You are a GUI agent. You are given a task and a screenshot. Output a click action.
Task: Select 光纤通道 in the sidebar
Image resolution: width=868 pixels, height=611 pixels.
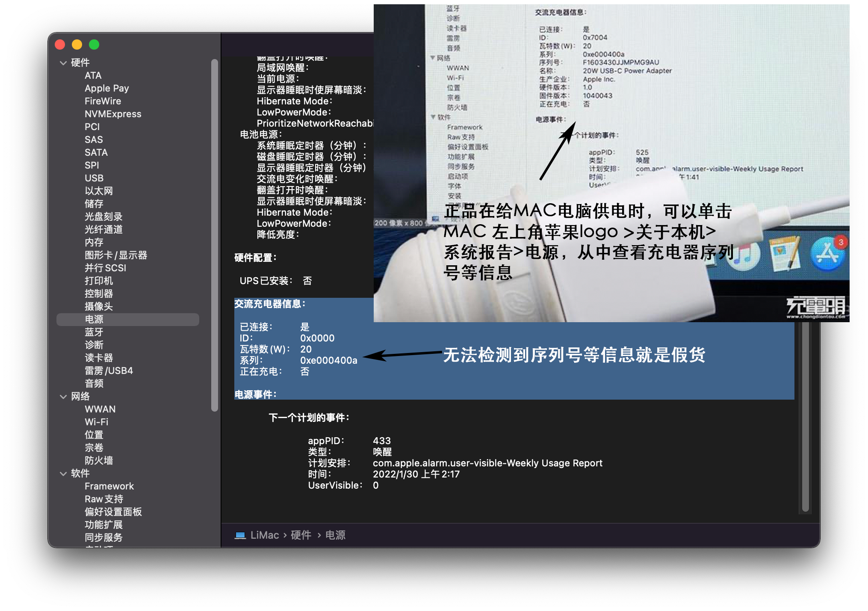103,230
